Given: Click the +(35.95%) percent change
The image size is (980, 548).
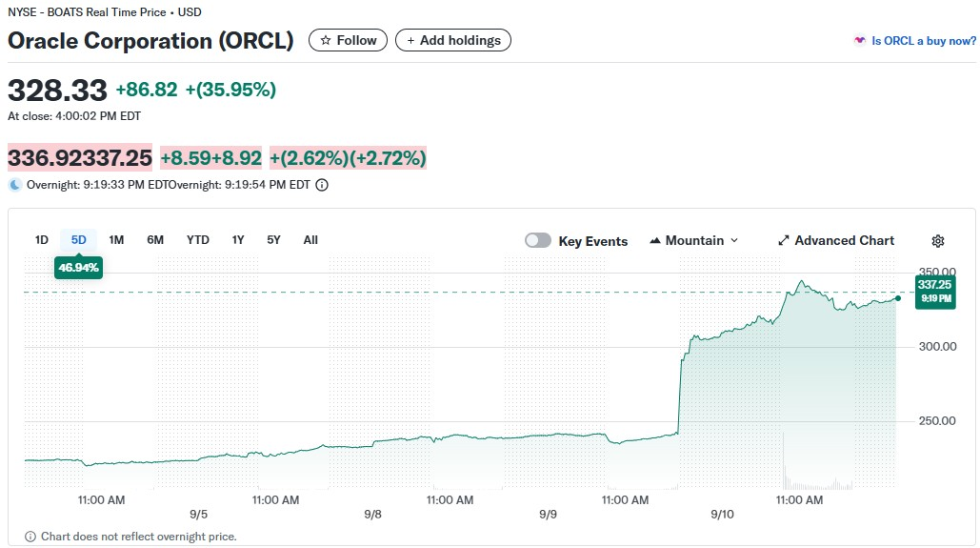Looking at the screenshot, I should [x=230, y=90].
